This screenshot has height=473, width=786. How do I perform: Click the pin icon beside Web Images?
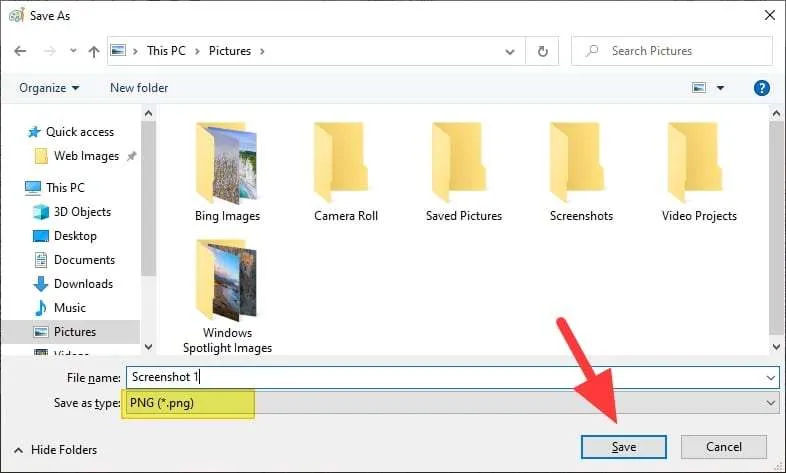[131, 156]
